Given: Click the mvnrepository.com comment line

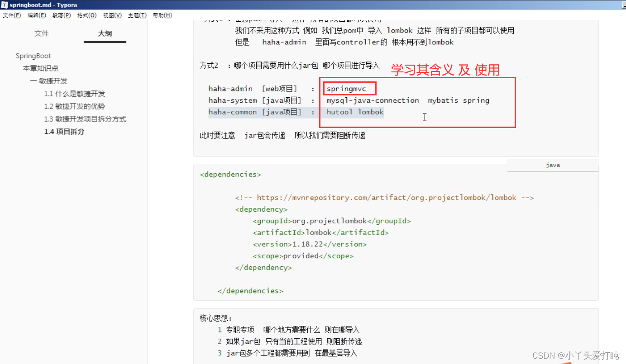Looking at the screenshot, I should click(385, 198).
